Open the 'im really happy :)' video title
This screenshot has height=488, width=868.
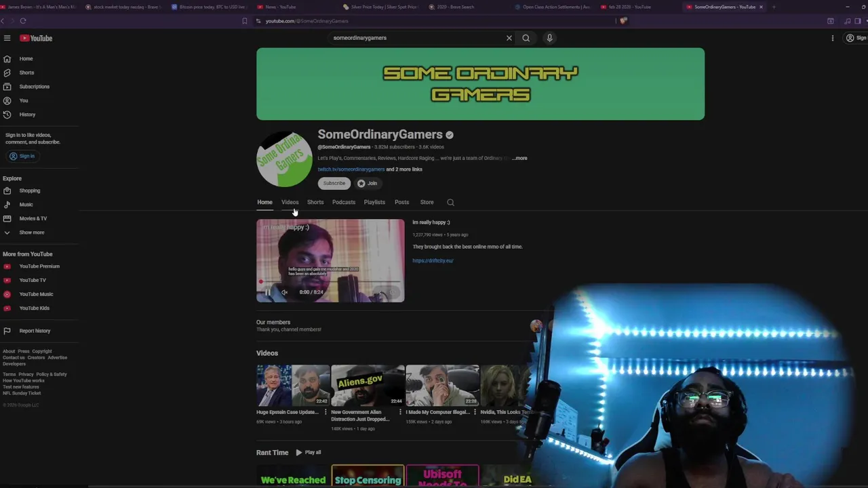click(x=431, y=222)
